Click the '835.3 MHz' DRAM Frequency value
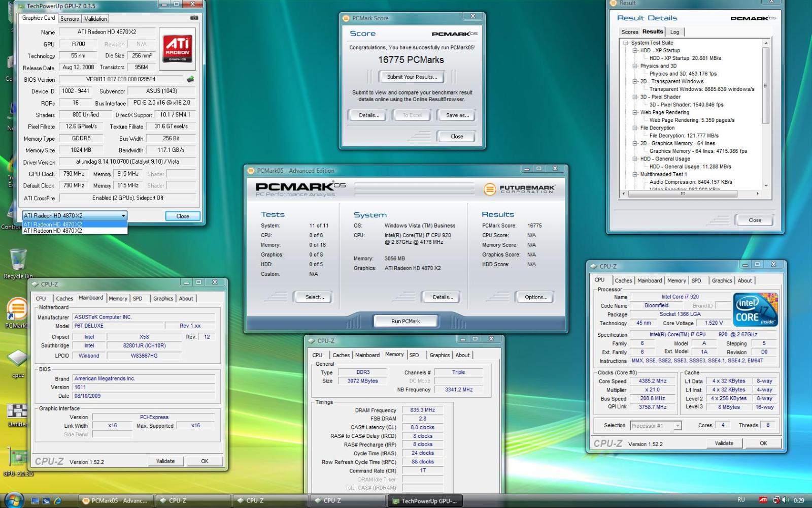The height and width of the screenshot is (508, 812). coord(423,410)
